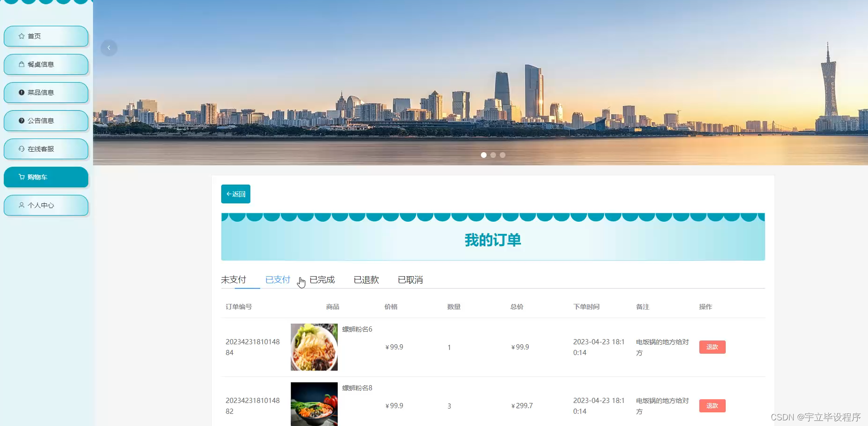Open 菜品信息 in the sidebar
The image size is (868, 426).
click(46, 93)
